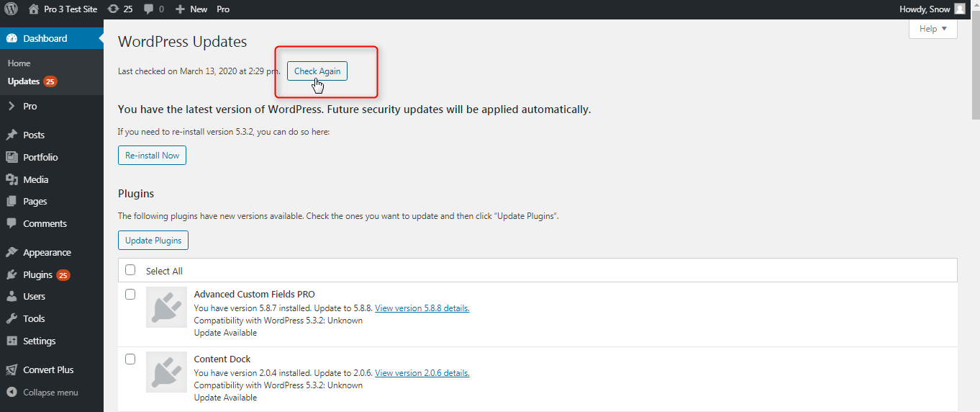Click the WordPress logo icon
This screenshot has width=980, height=412.
[x=12, y=9]
